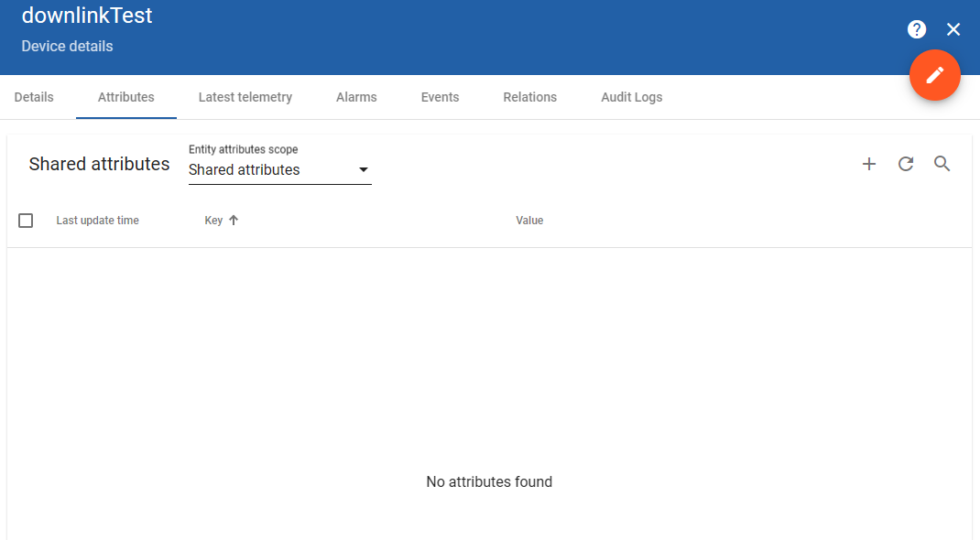980x540 pixels.
Task: Click the refresh icon beside the plus
Action: pos(905,164)
